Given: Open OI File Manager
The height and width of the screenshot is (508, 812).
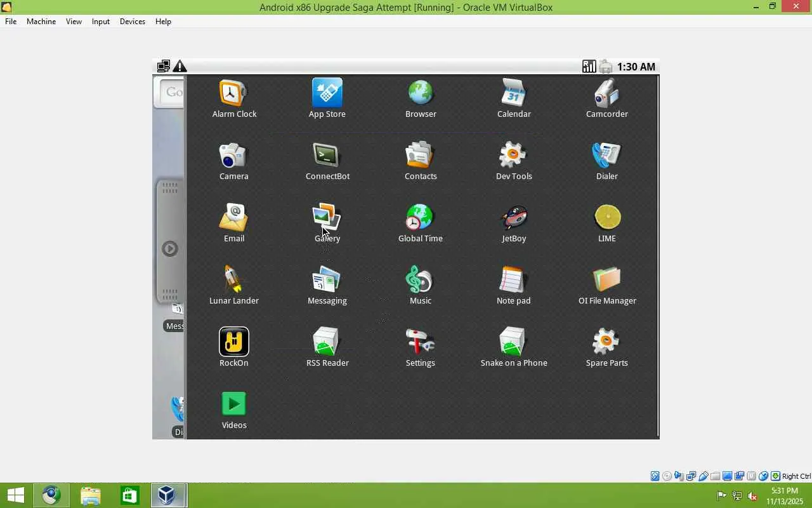Looking at the screenshot, I should point(607,286).
